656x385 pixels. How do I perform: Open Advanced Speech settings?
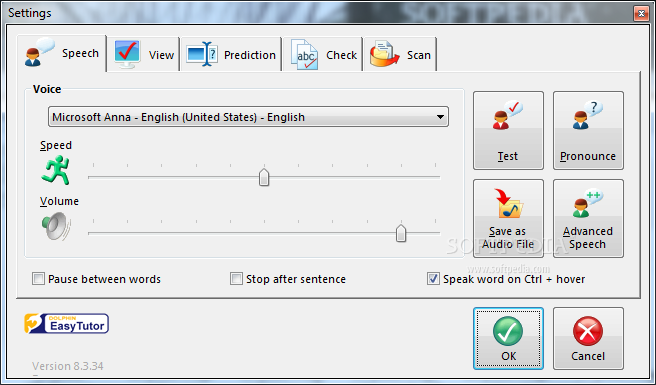click(x=588, y=218)
